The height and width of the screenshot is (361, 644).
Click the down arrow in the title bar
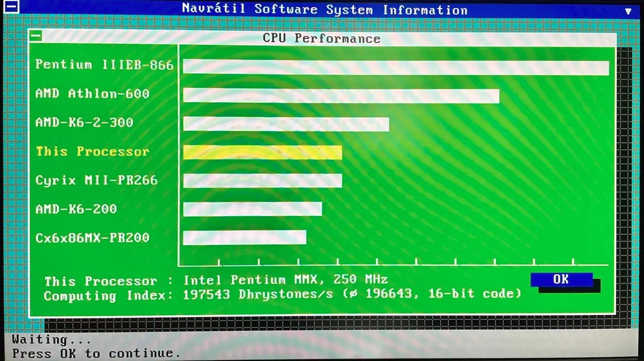pyautogui.click(x=628, y=11)
